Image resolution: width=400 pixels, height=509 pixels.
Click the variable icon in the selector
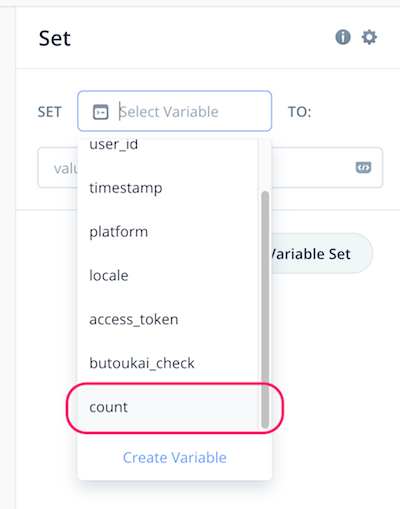[x=100, y=112]
